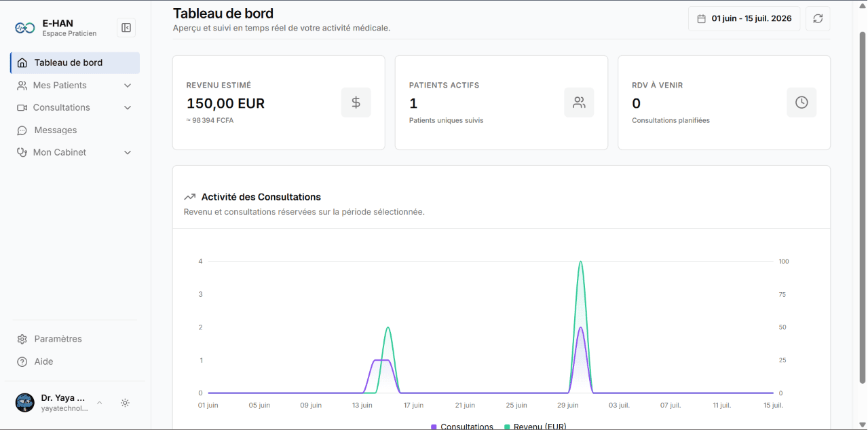Click the calendar icon in date range

tap(702, 19)
